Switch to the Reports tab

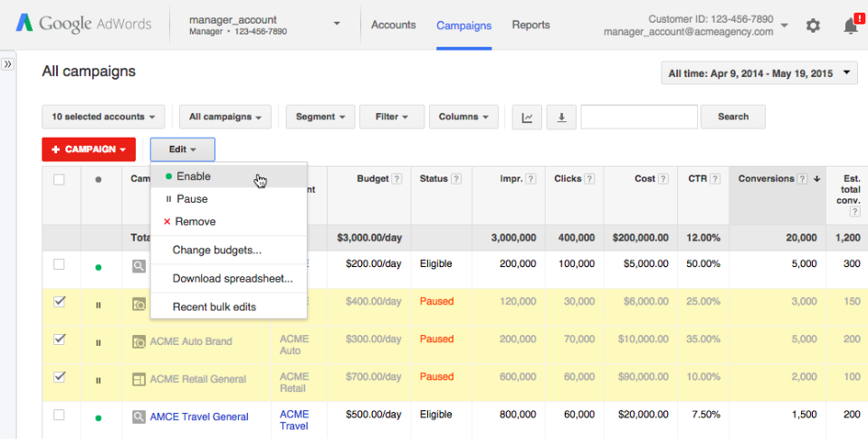pyautogui.click(x=530, y=25)
